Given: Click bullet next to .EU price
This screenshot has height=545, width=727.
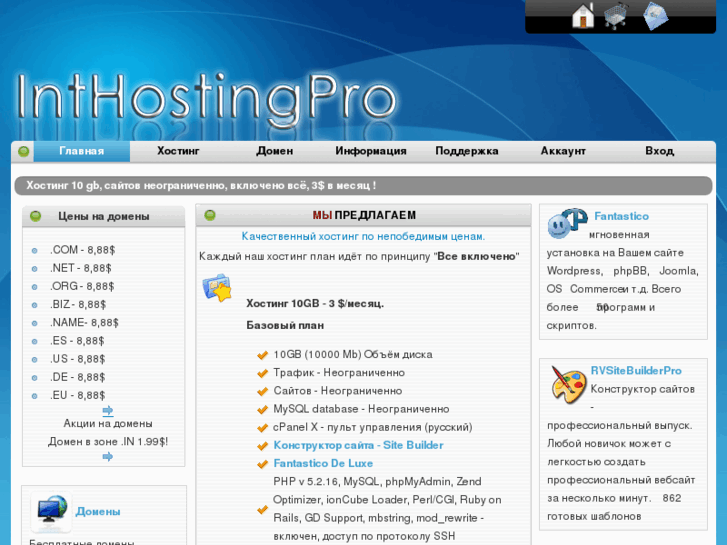Looking at the screenshot, I should 34,396.
